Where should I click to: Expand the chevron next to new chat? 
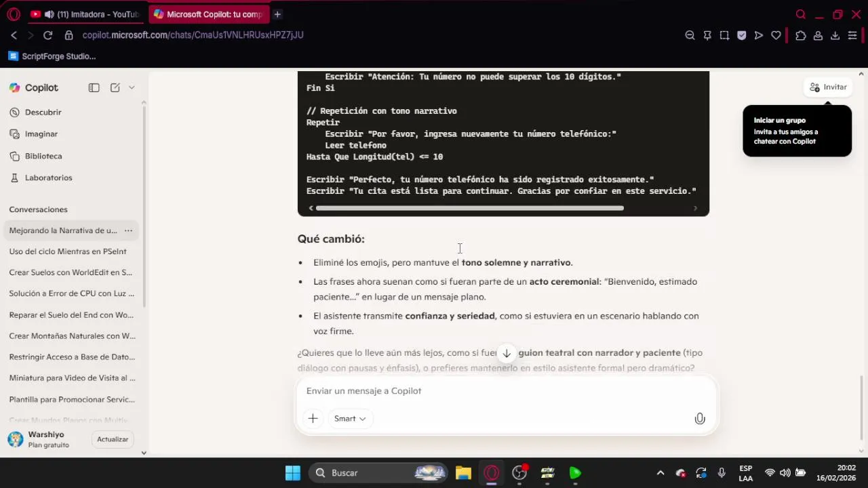point(132,87)
